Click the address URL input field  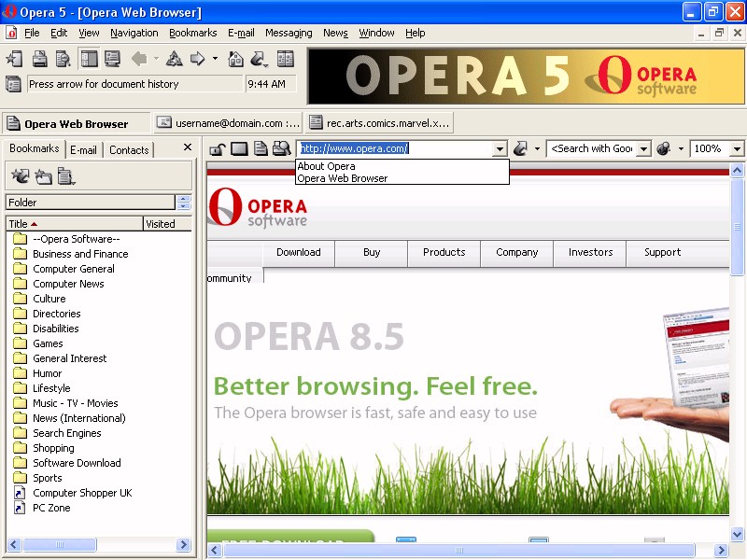click(395, 149)
